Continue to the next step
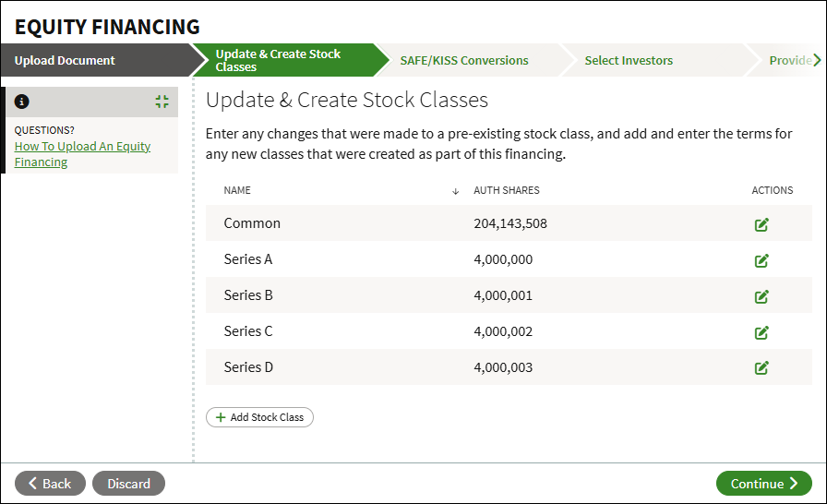The width and height of the screenshot is (827, 504). tap(763, 484)
